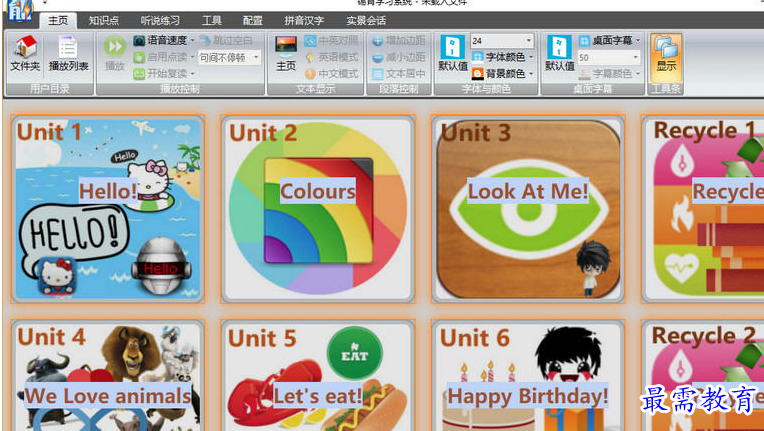Open the font size 24 combo box
Viewport: 764px width, 431px height.
[x=502, y=41]
